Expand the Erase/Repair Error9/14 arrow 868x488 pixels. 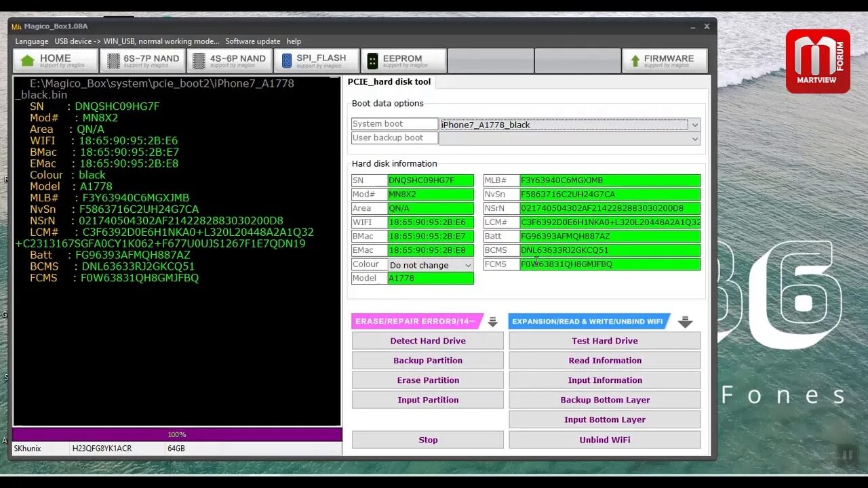point(493,321)
